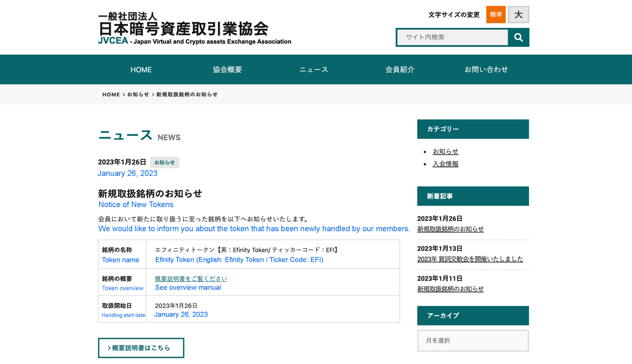
Task: Go to the ニュース navigation tab
Action: point(314,70)
